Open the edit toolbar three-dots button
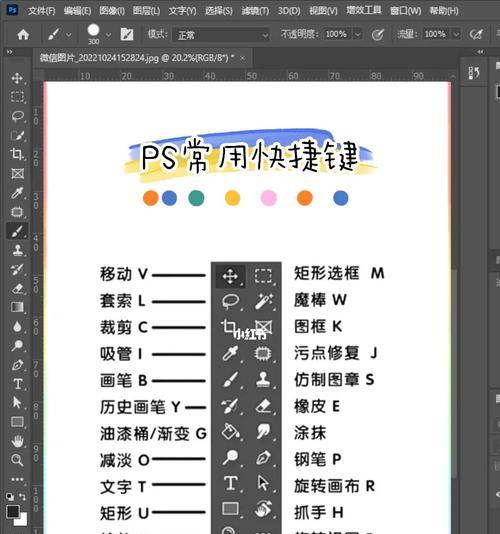 17,479
